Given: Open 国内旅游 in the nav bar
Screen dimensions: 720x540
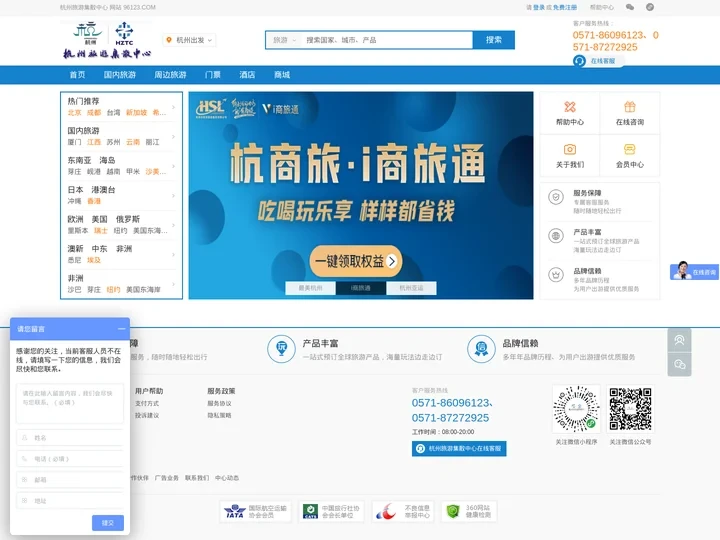Looking at the screenshot, I should [x=119, y=74].
